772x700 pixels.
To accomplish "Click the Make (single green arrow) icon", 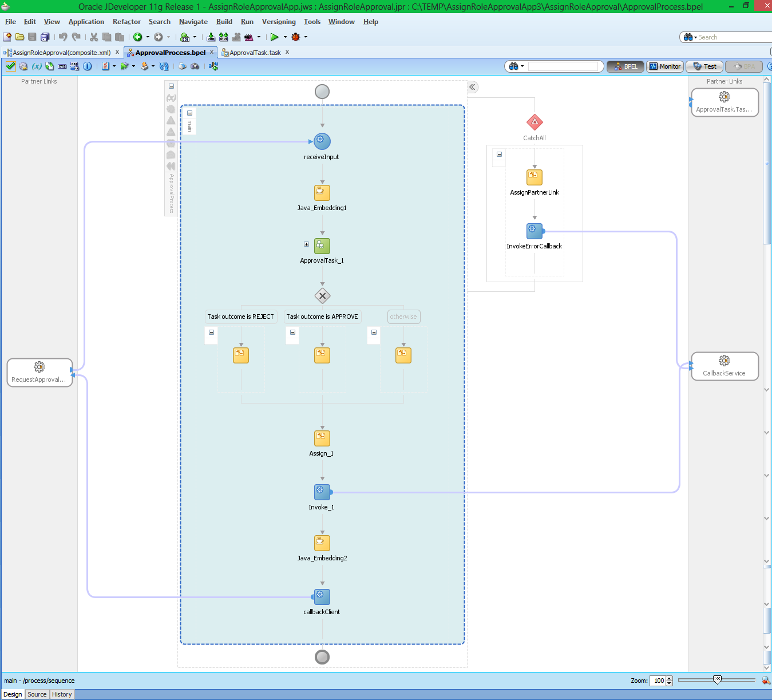I will pos(211,37).
